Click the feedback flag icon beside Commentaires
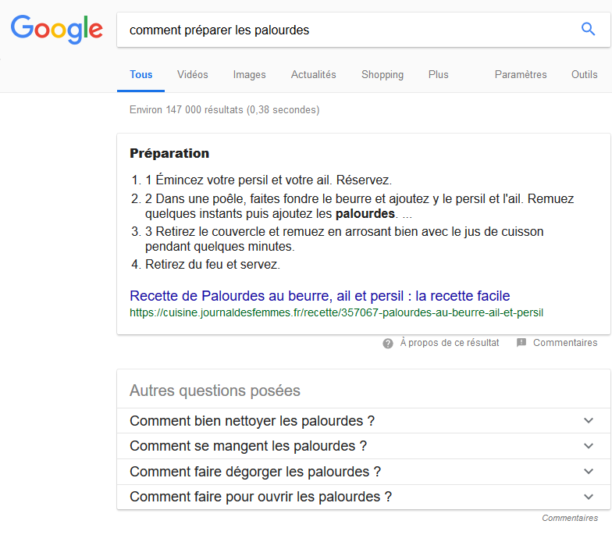 point(521,343)
